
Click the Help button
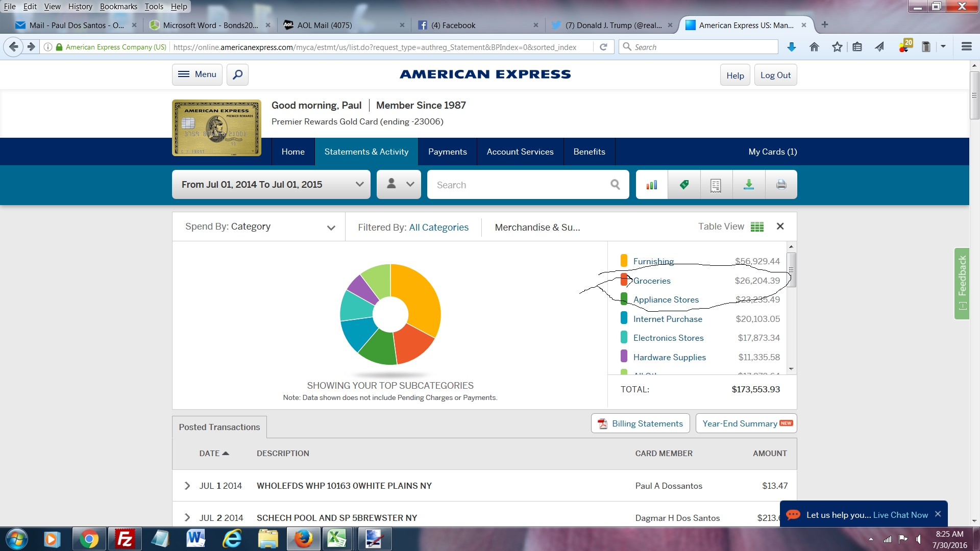[x=735, y=75]
